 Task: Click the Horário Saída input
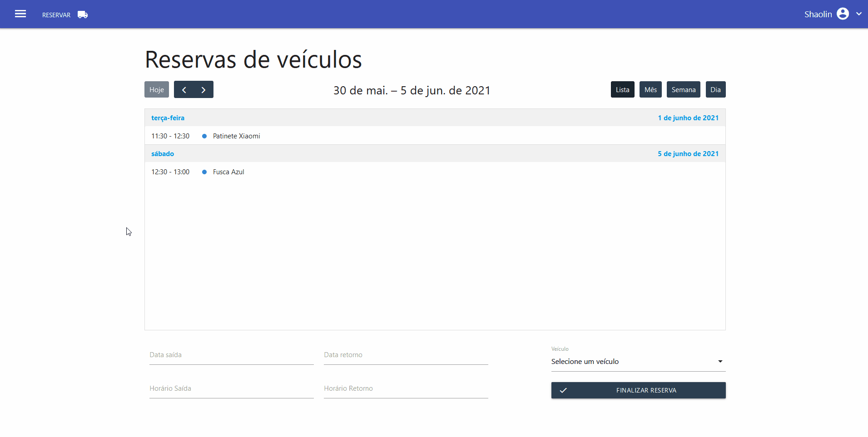(x=231, y=389)
